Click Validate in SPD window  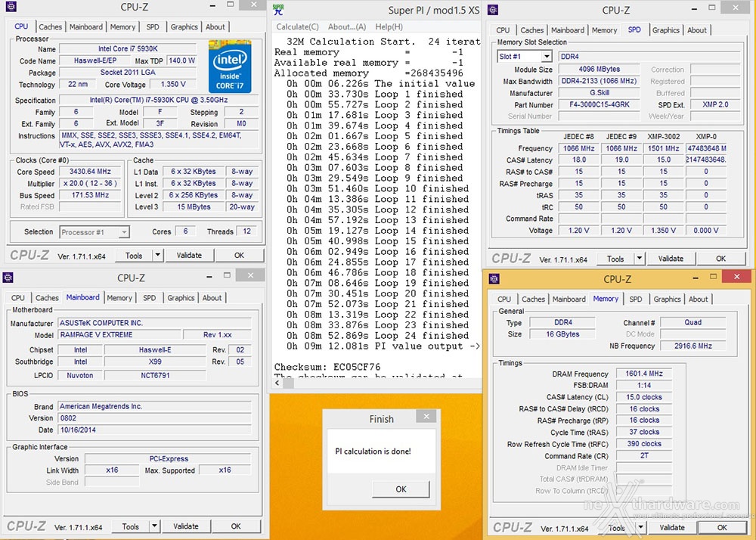pyautogui.click(x=671, y=259)
